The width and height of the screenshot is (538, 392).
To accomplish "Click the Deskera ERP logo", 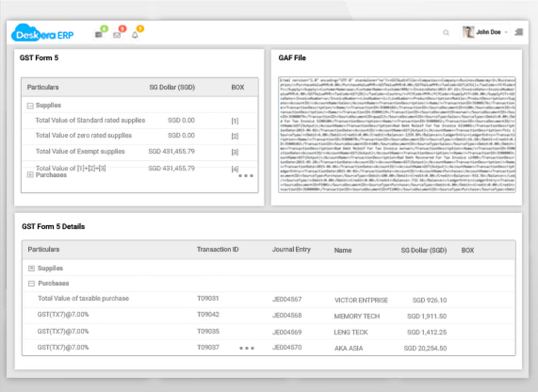I will [42, 33].
